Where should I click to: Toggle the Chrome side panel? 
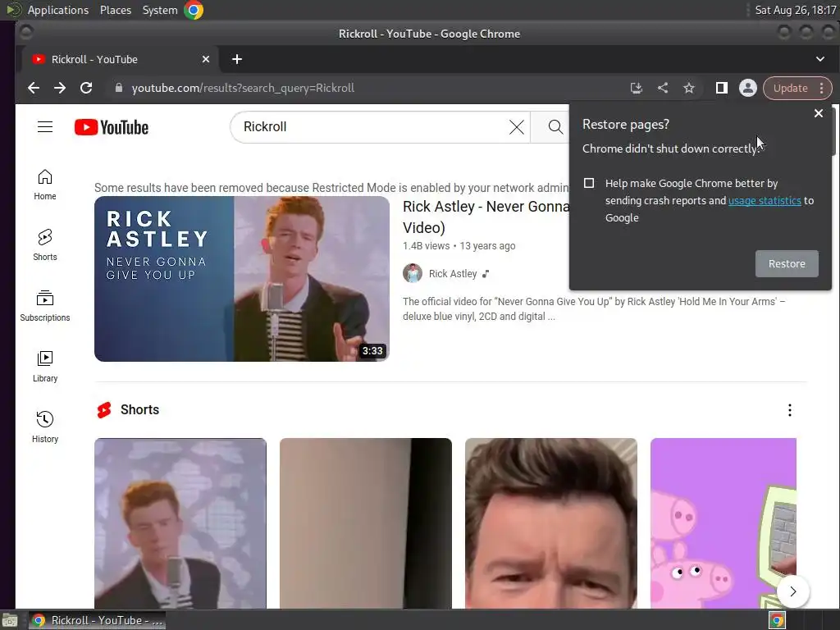coord(722,88)
